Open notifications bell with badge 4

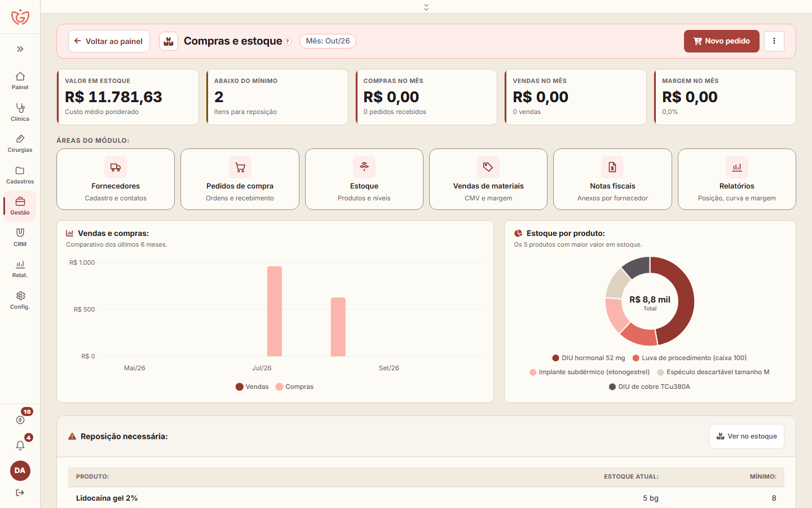tap(20, 445)
